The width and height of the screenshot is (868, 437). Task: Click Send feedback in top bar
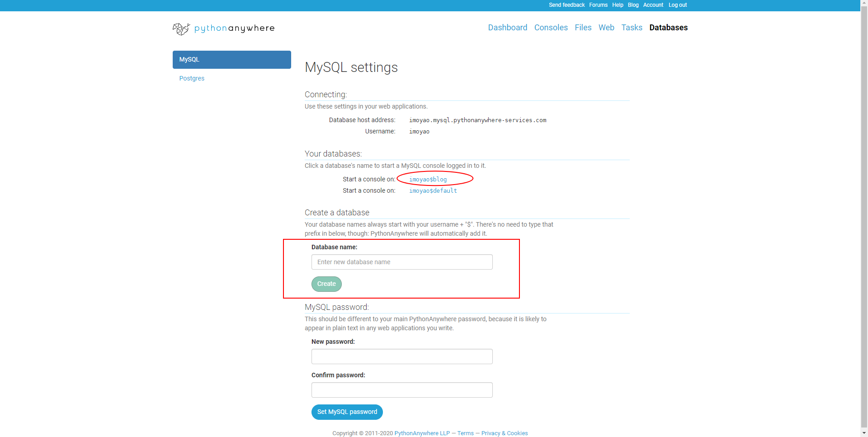coord(566,5)
